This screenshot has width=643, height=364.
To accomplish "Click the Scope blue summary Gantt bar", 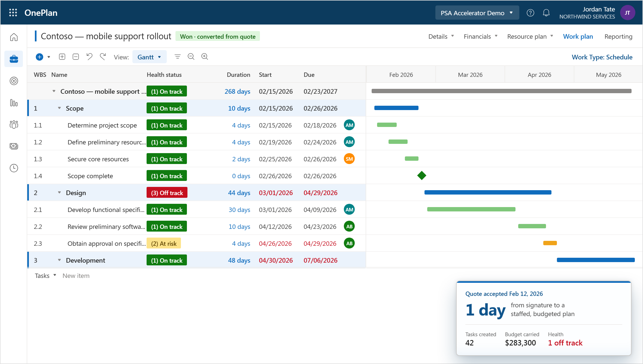I will pyautogui.click(x=396, y=108).
